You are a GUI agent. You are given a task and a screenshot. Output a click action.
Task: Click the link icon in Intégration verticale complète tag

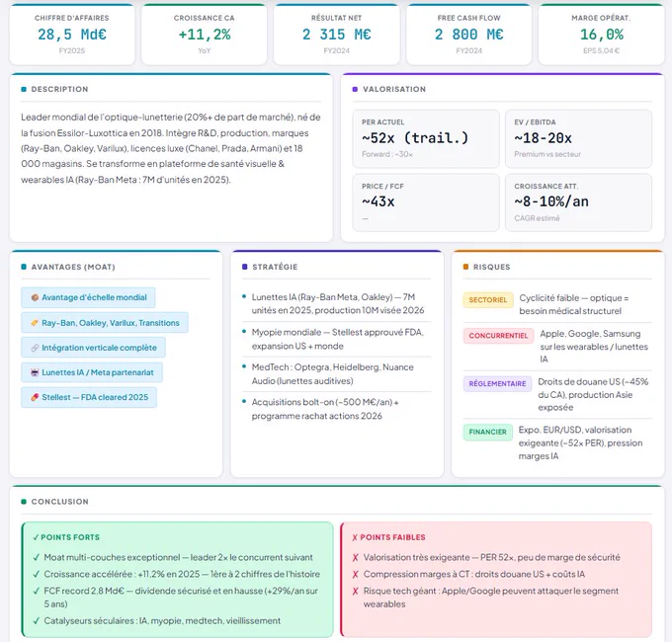click(35, 348)
